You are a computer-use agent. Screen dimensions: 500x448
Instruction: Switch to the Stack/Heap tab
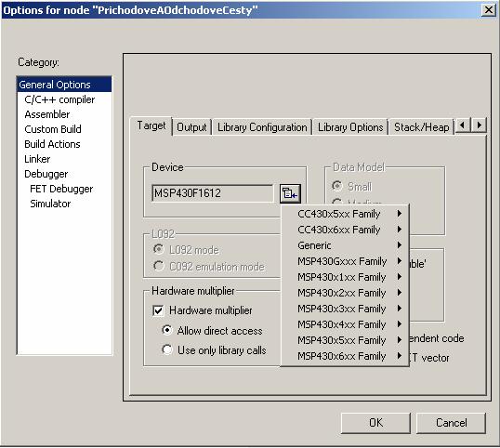click(421, 127)
